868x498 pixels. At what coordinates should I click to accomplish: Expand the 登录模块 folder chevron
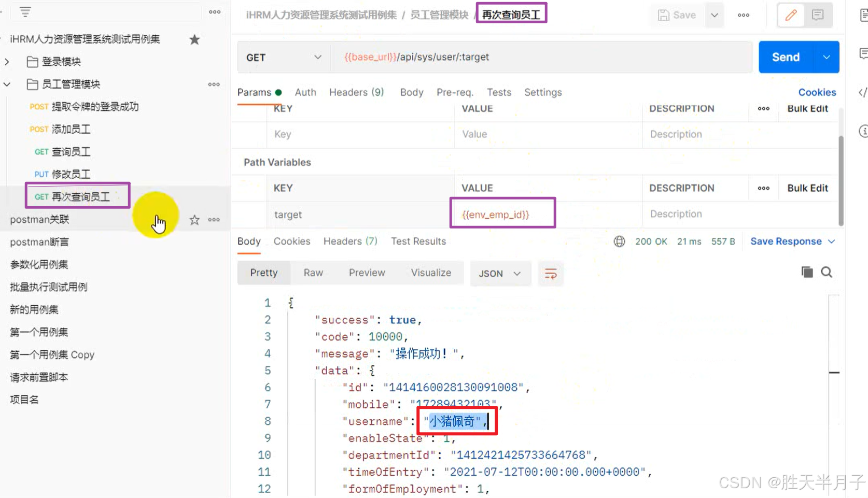pyautogui.click(x=7, y=62)
